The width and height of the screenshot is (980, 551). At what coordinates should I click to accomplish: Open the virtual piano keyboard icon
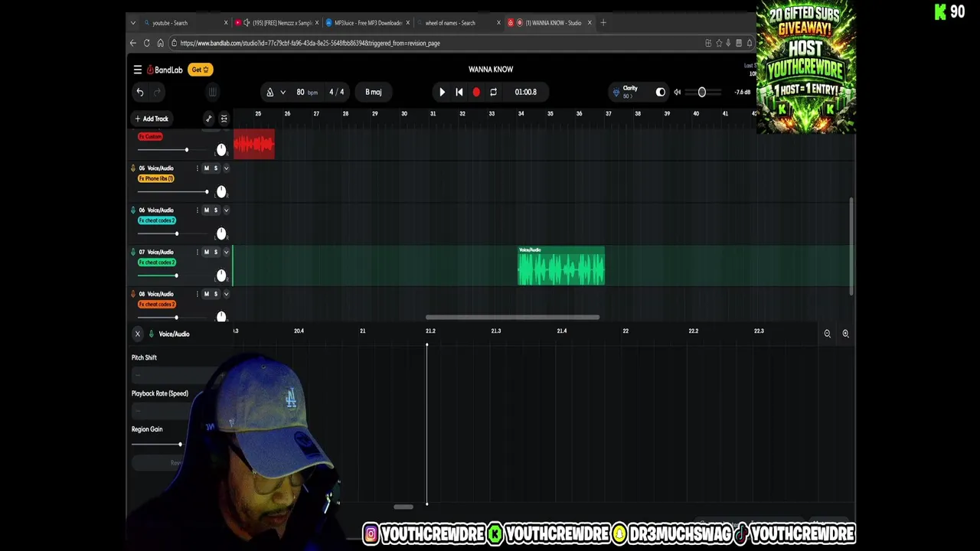[212, 92]
